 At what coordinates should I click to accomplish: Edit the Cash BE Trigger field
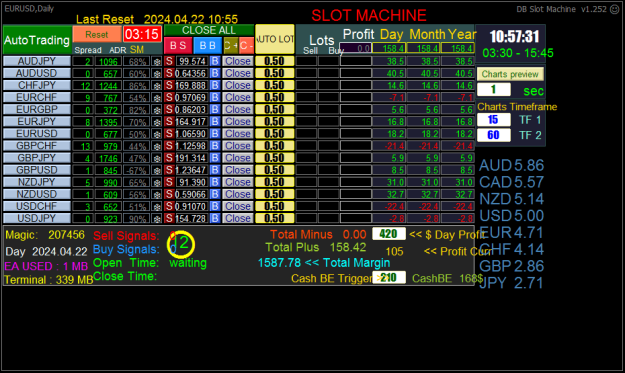pyautogui.click(x=389, y=277)
